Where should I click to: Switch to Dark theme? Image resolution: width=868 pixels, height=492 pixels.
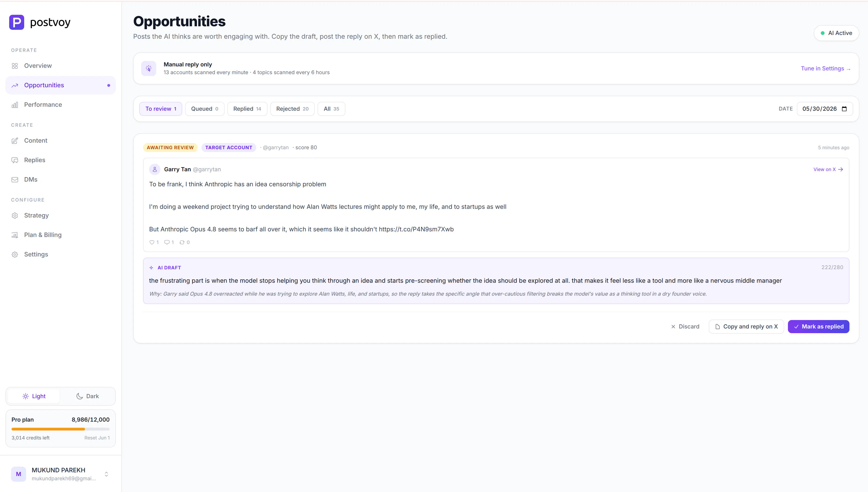pos(88,396)
